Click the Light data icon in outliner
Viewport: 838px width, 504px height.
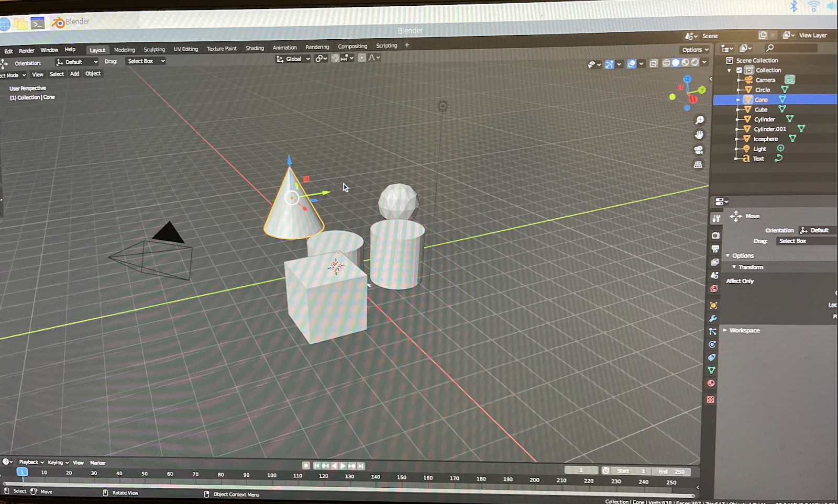(780, 149)
